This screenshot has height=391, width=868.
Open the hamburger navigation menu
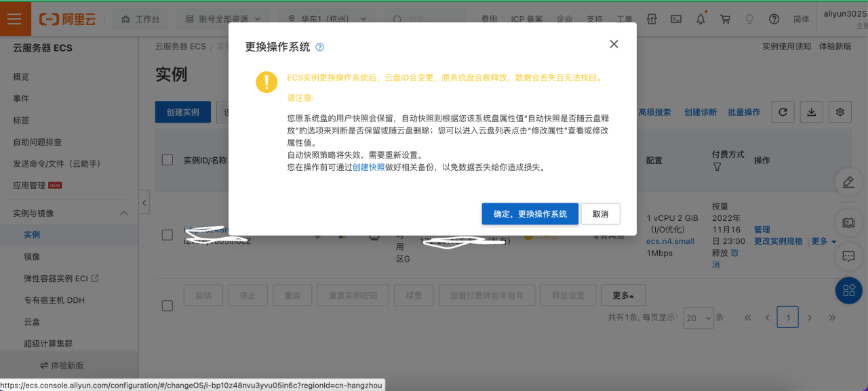(x=15, y=19)
